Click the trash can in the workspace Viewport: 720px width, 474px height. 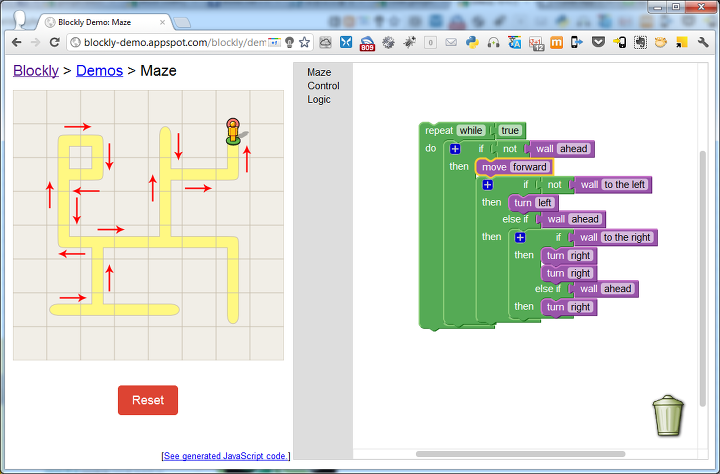668,416
